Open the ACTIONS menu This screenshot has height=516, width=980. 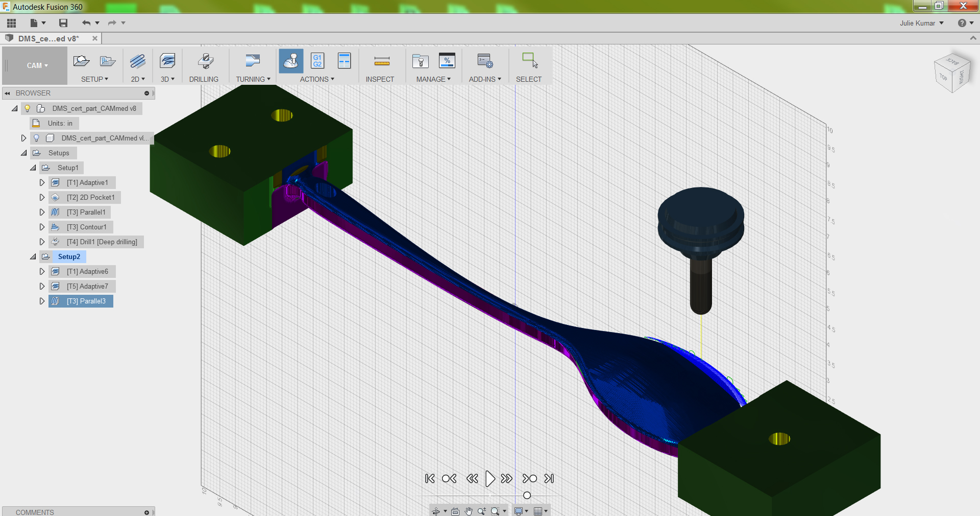(317, 79)
